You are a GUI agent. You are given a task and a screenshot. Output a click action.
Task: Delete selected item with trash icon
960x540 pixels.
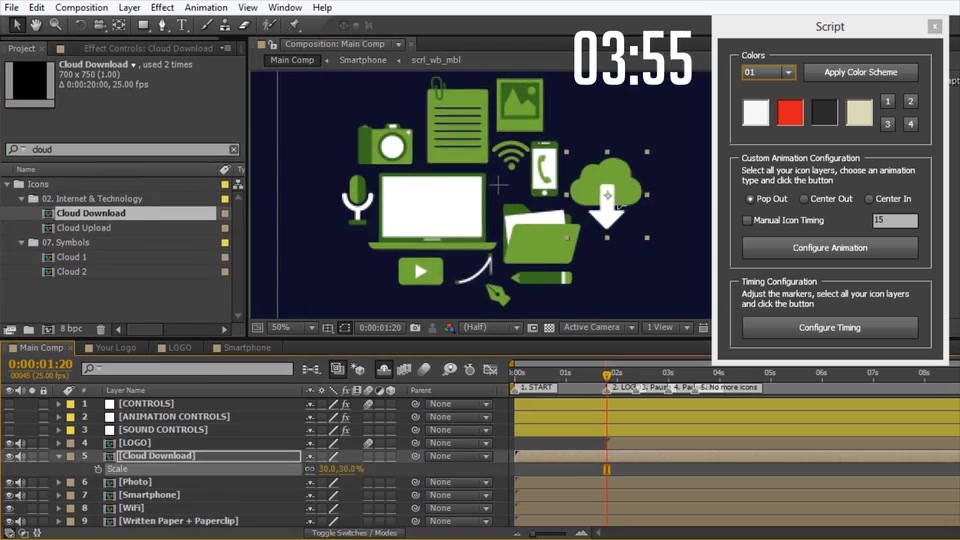pyautogui.click(x=101, y=329)
